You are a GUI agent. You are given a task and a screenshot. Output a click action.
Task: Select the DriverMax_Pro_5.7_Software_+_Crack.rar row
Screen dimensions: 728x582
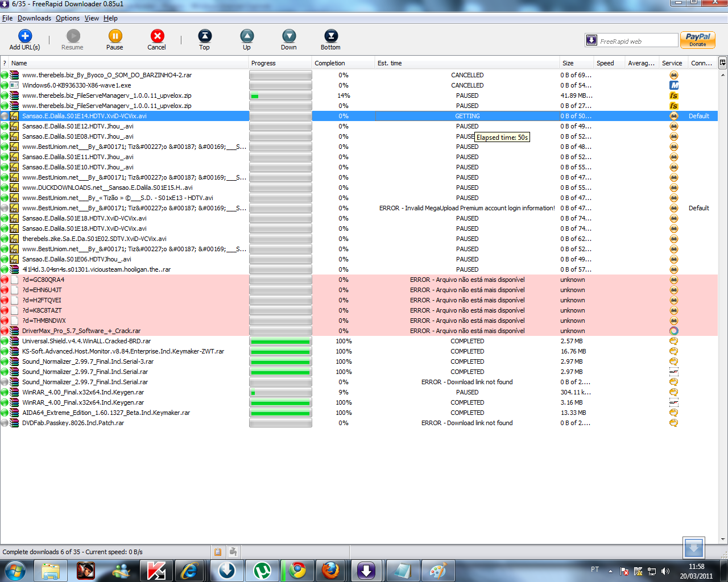tap(81, 331)
